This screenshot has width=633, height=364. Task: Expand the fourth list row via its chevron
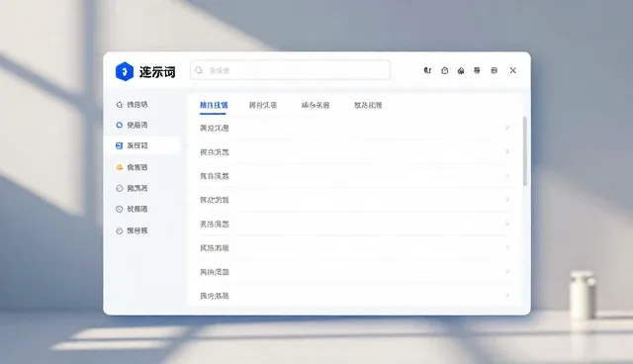click(507, 200)
